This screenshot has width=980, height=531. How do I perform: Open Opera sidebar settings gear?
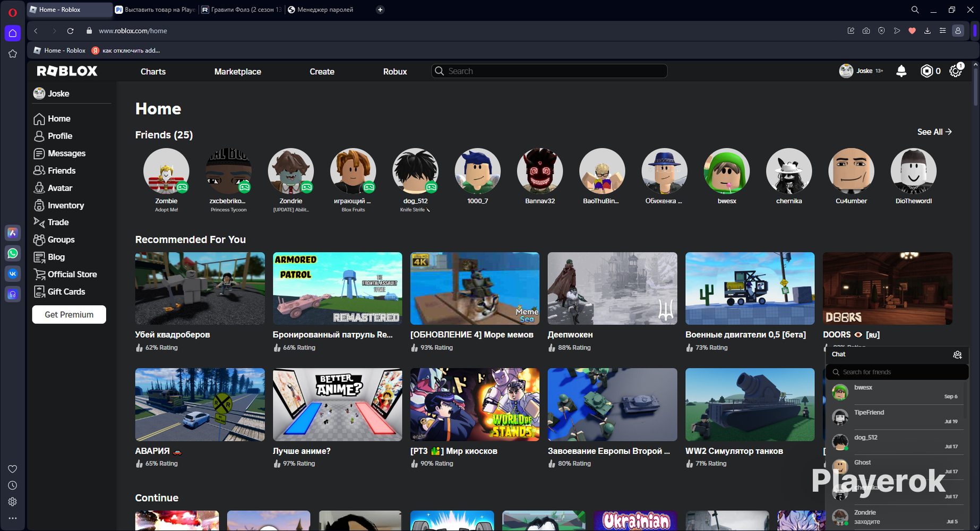click(13, 502)
